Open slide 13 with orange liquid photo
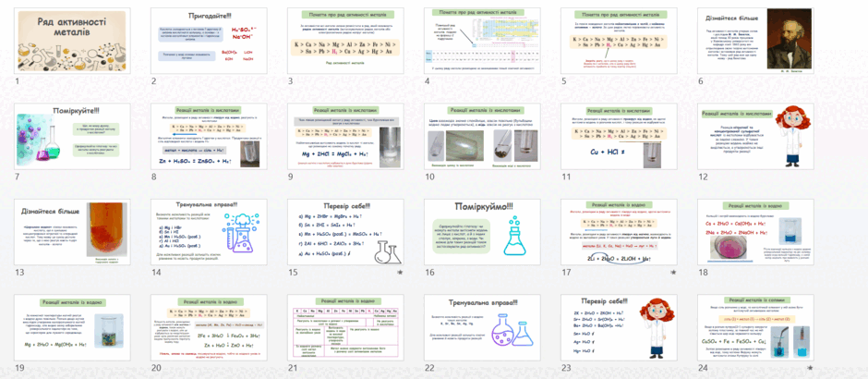The width and height of the screenshot is (868, 379). (73, 232)
